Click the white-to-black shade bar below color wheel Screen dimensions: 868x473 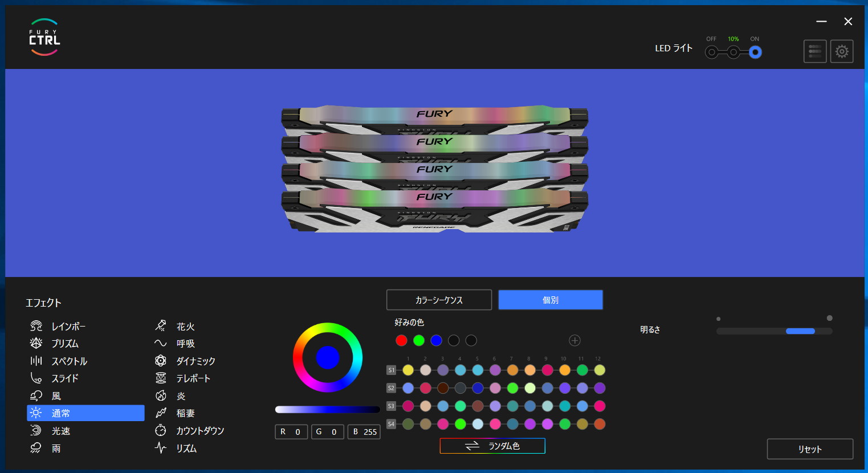(x=327, y=409)
